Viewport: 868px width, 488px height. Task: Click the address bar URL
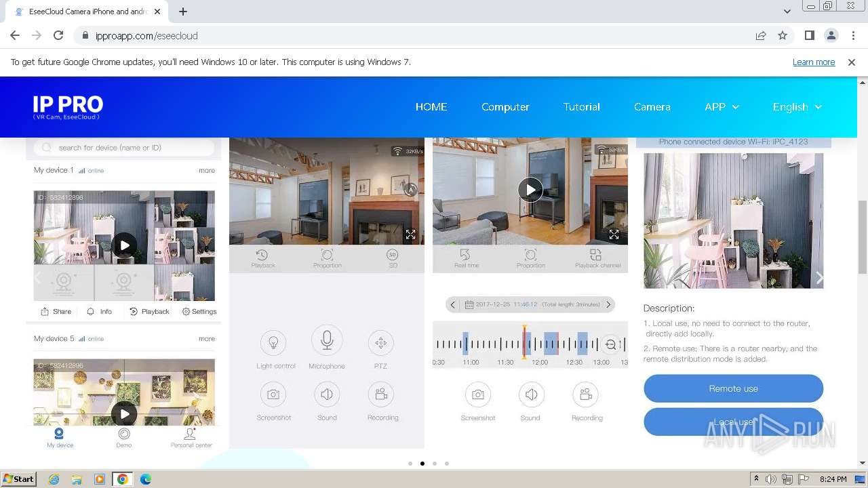tap(146, 36)
